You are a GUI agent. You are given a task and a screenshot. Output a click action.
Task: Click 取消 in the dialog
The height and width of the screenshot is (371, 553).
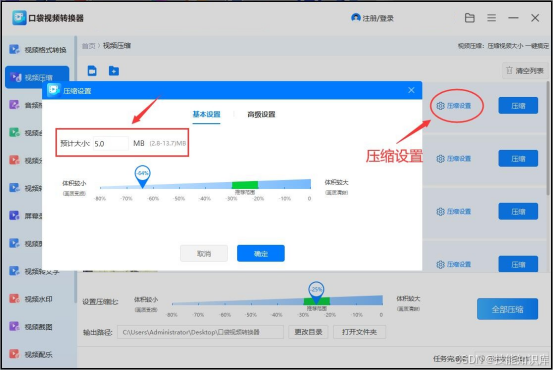[x=204, y=254]
